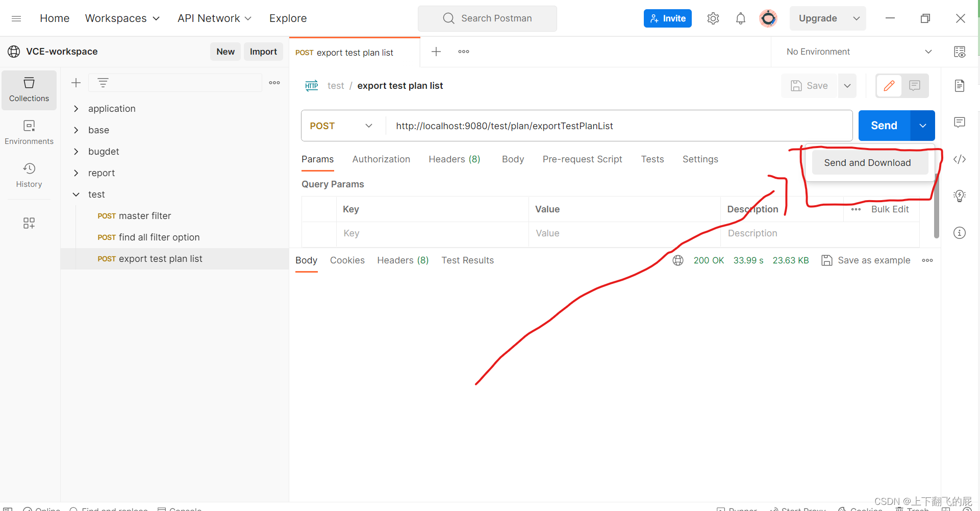The image size is (980, 511).
Task: Open History in the sidebar
Action: coord(29,176)
